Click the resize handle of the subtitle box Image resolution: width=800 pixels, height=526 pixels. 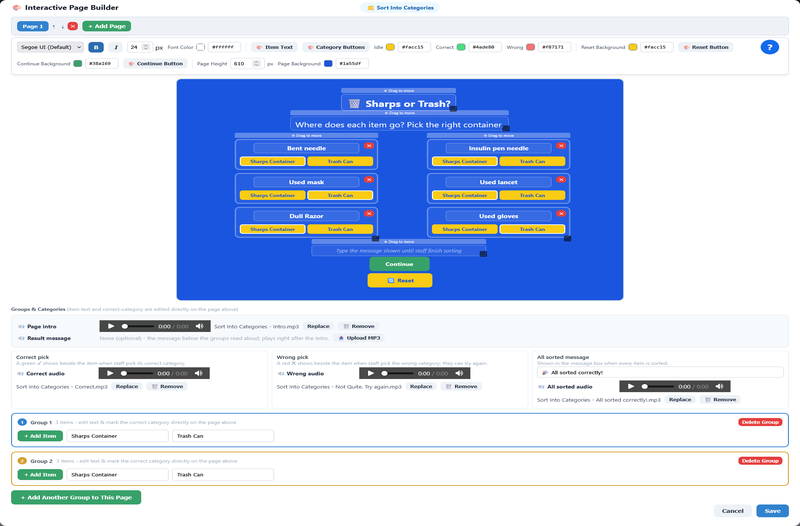click(506, 129)
